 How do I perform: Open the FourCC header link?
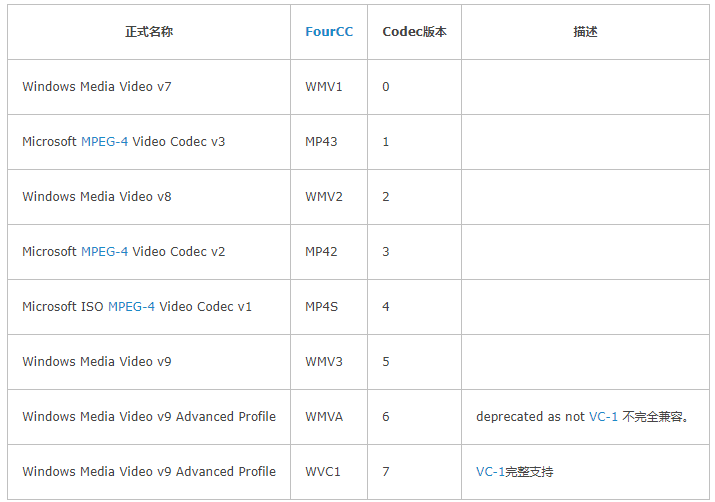pos(329,32)
